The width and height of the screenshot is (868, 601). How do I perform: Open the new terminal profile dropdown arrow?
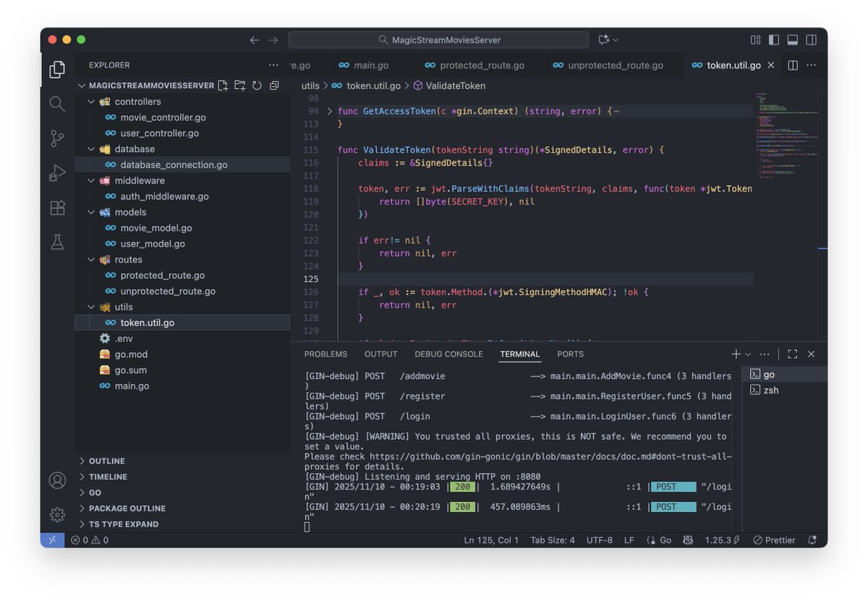click(x=748, y=354)
